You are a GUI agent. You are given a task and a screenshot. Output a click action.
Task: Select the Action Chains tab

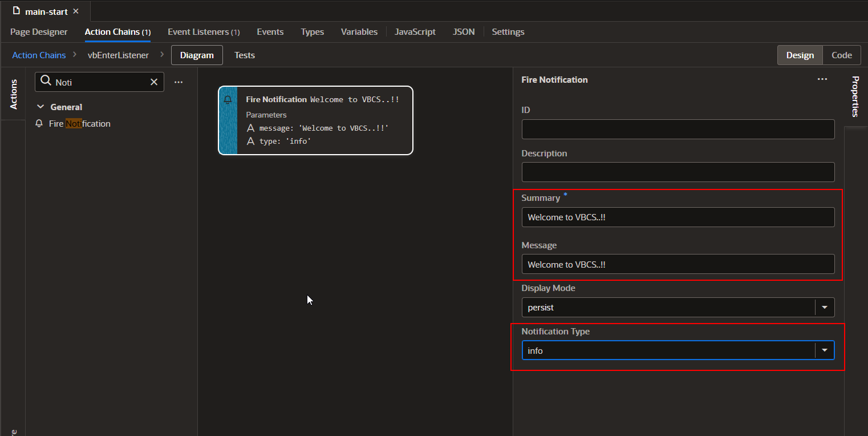tap(117, 32)
